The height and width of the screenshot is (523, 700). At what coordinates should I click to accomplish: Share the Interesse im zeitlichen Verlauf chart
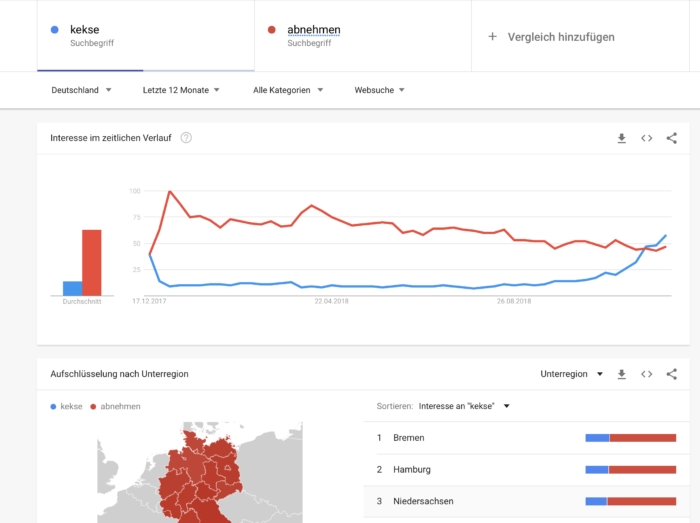click(671, 138)
